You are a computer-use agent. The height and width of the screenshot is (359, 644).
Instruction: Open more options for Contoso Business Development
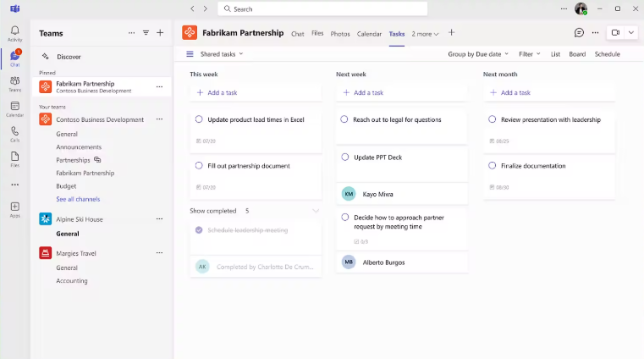point(159,119)
